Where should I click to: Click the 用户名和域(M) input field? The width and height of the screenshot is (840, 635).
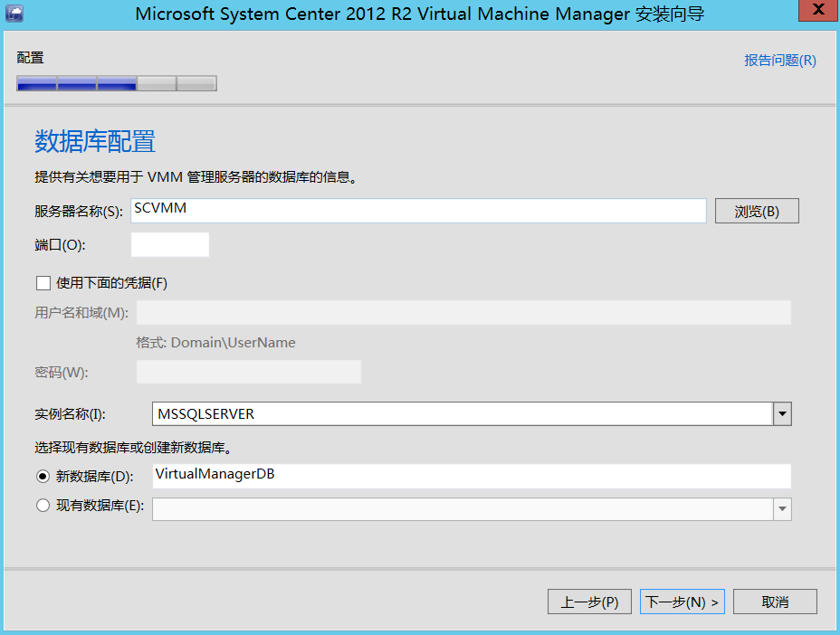coord(463,312)
